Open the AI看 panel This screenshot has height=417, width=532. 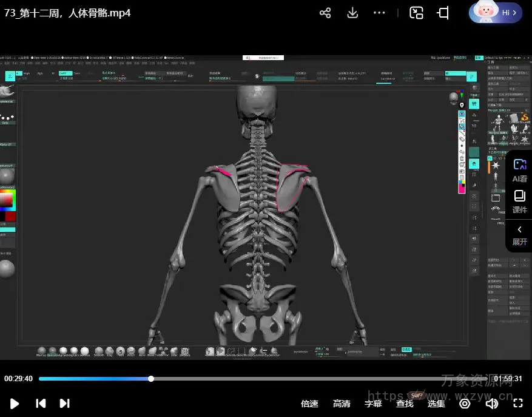[x=520, y=170]
